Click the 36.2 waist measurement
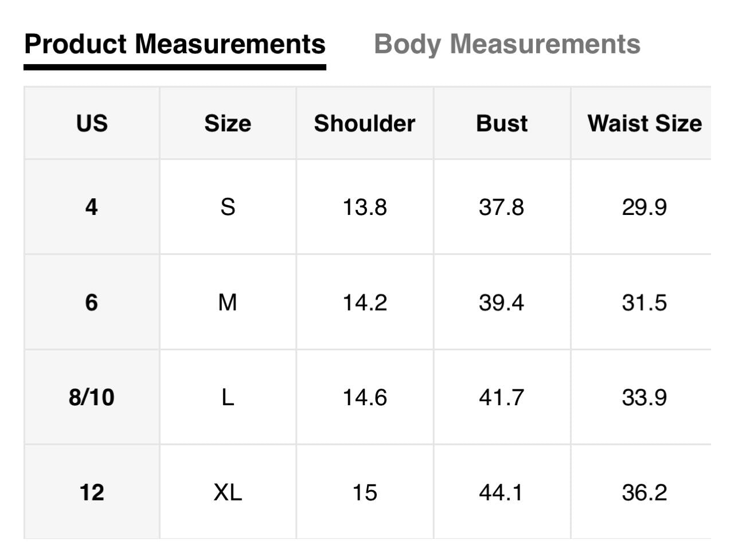The width and height of the screenshot is (734, 560). tap(645, 492)
